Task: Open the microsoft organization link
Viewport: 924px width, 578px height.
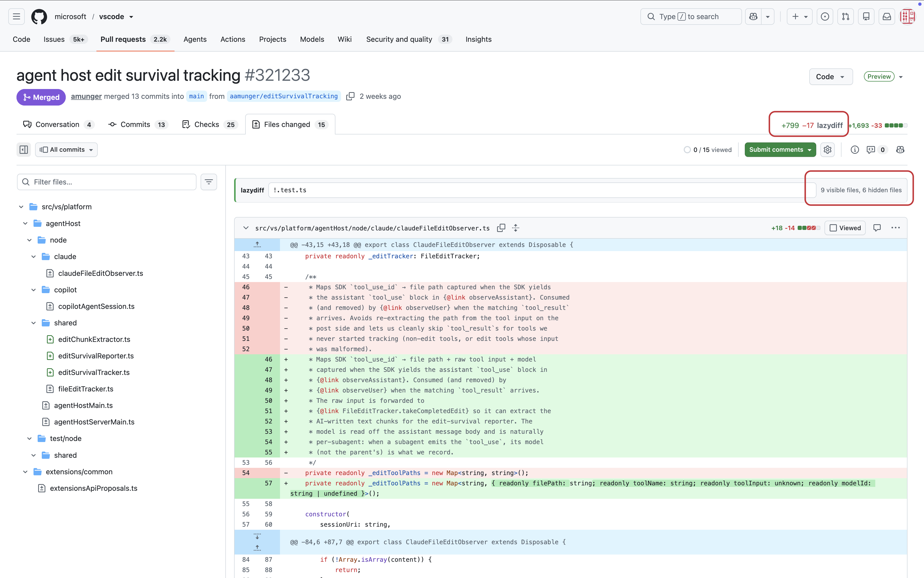Action: click(x=70, y=17)
